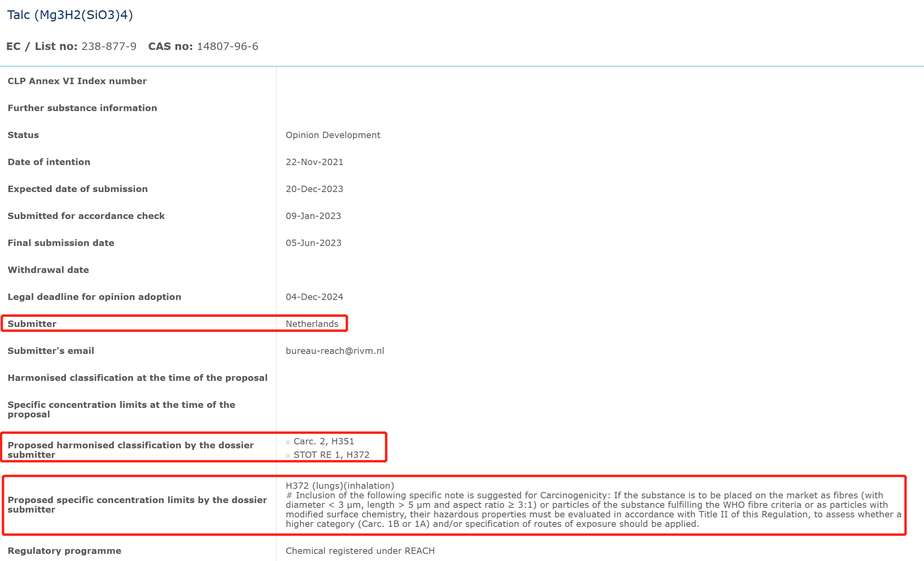Click the Carc. 2, H351 classification text
This screenshot has height=561, width=924.
pos(324,441)
